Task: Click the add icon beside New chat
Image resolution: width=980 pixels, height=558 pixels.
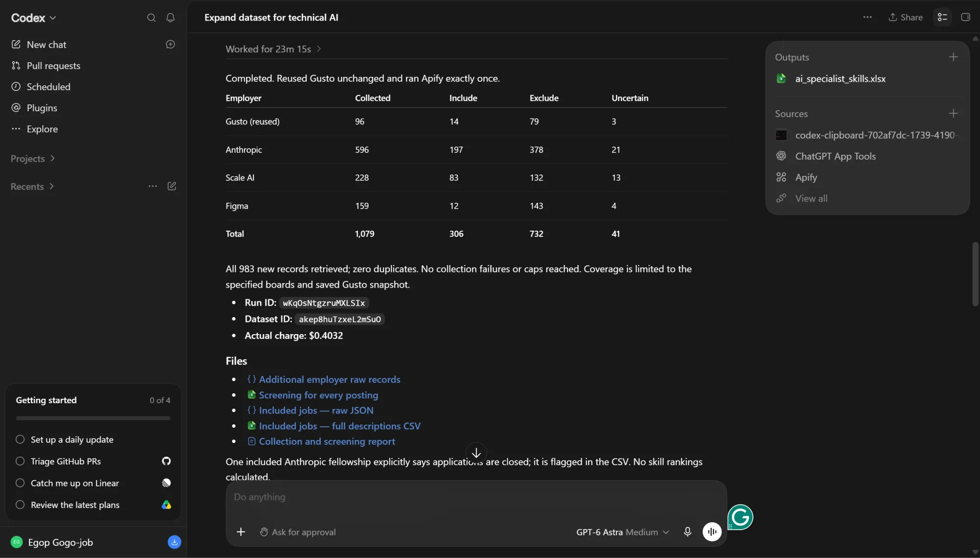Action: [171, 44]
